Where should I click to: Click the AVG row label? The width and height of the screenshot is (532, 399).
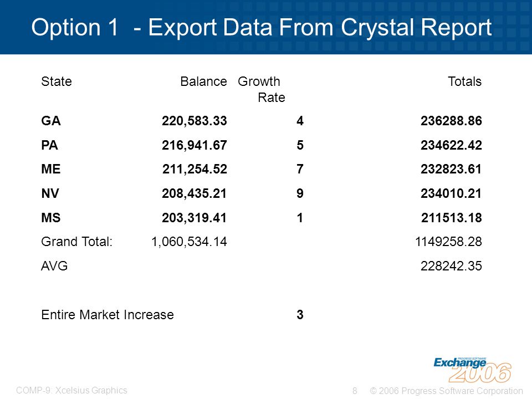click(54, 266)
